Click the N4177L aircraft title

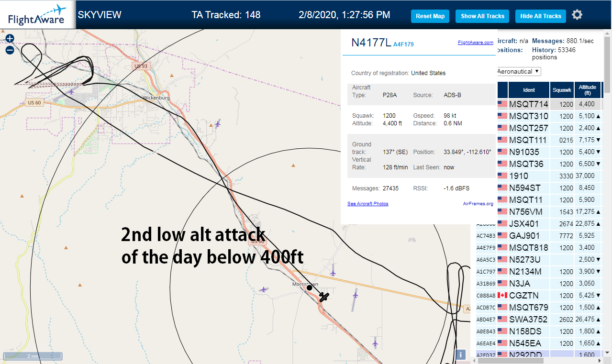[371, 43]
